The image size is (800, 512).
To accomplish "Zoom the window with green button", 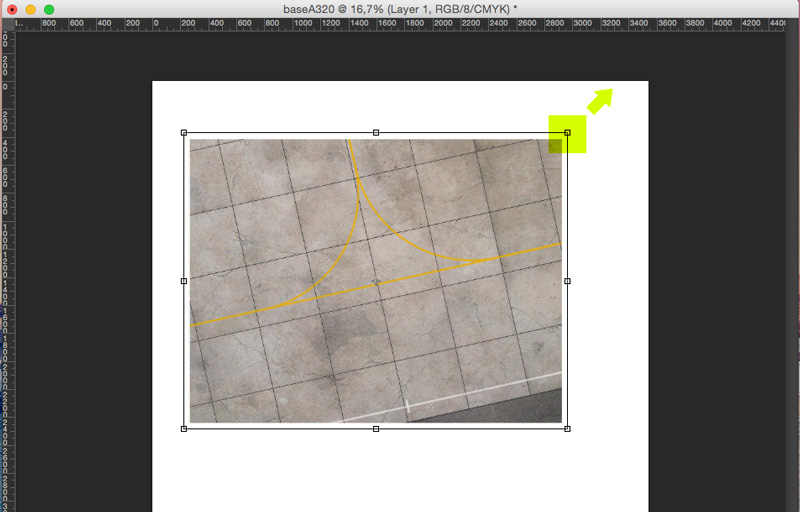I will pos(49,10).
